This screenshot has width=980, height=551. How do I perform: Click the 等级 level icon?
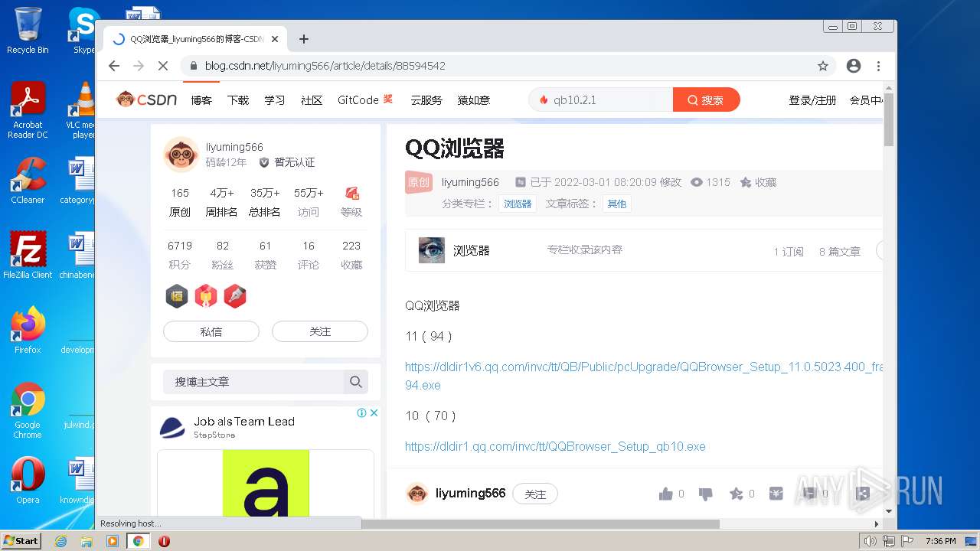351,193
